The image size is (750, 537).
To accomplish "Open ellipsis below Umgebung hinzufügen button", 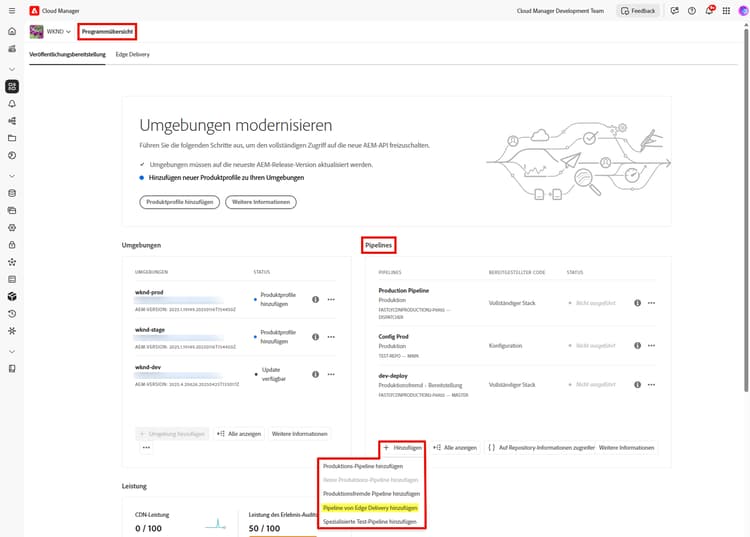I will [x=146, y=448].
